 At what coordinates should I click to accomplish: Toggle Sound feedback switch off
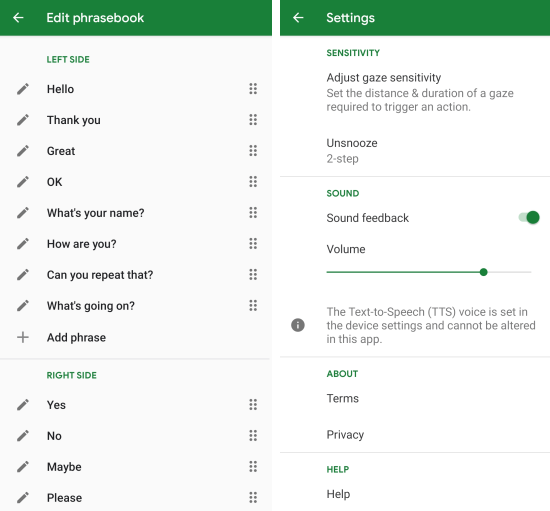point(529,218)
